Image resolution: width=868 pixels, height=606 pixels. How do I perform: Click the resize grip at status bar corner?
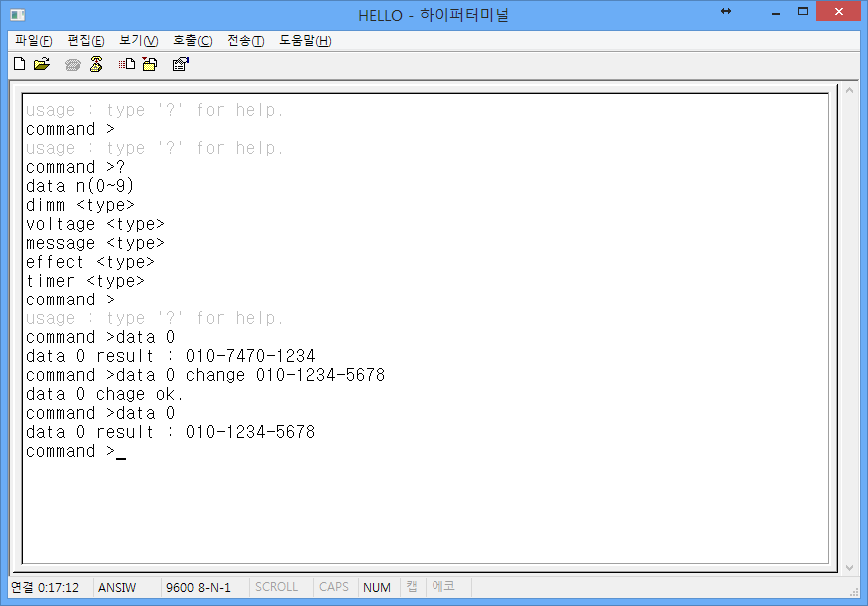click(854, 592)
